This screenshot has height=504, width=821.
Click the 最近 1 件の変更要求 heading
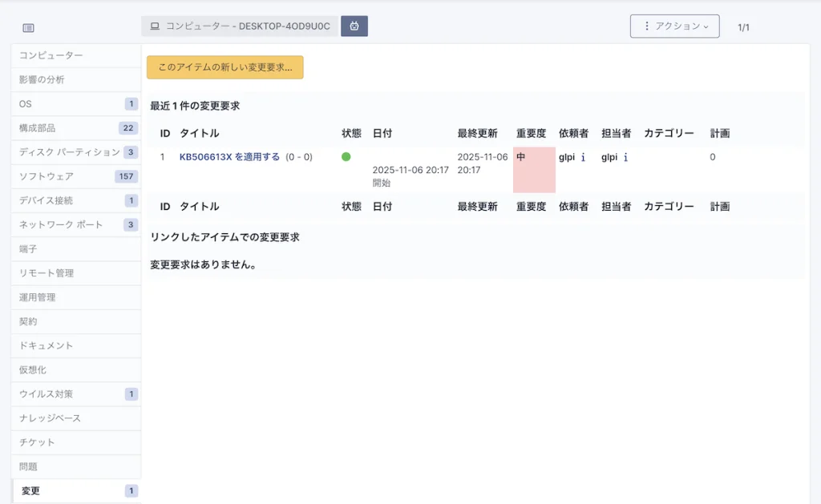[x=195, y=106]
